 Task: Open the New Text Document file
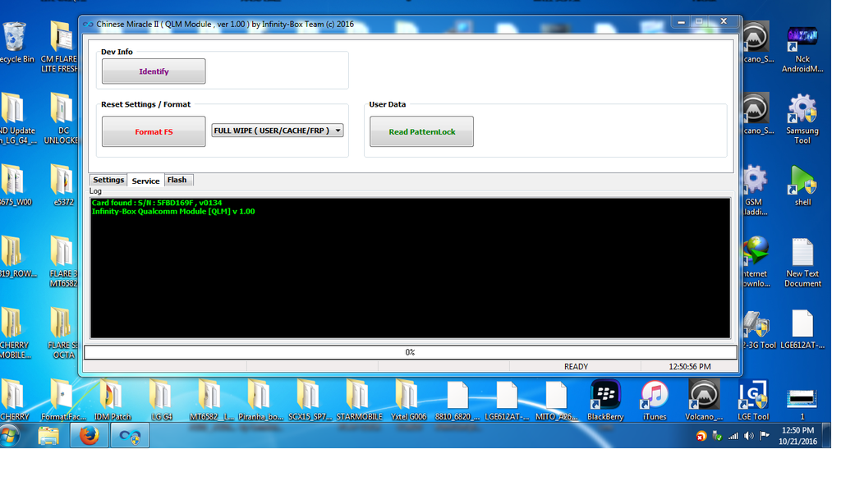coord(802,262)
